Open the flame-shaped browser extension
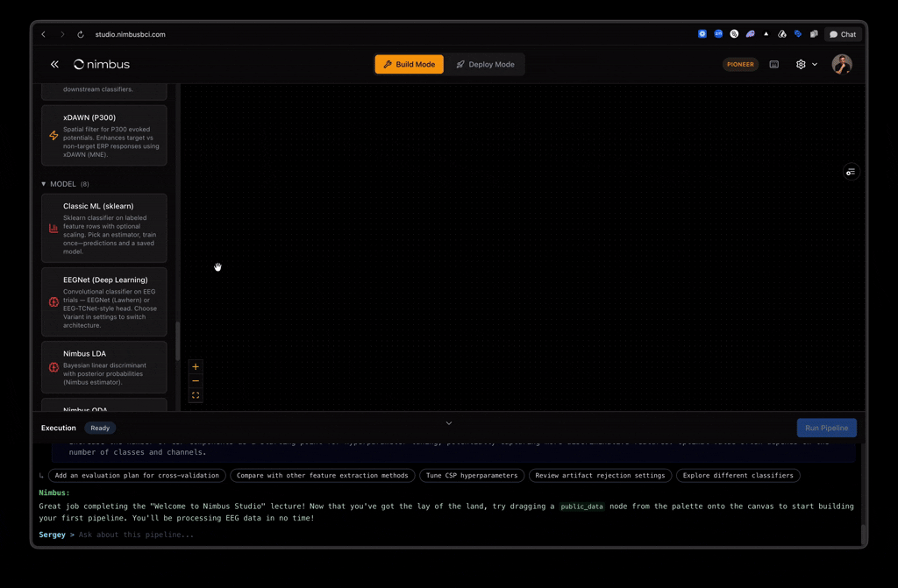Screen dimensions: 898x588 (x=781, y=34)
